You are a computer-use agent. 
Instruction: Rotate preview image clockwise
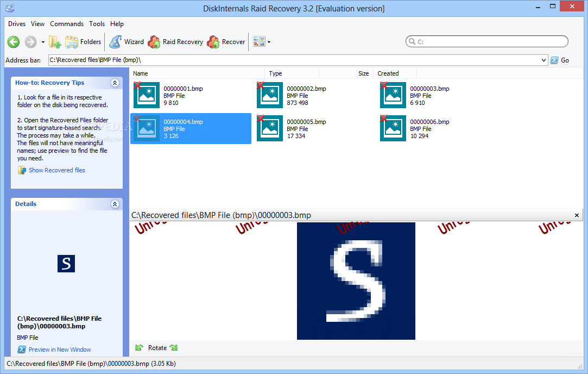pos(174,348)
